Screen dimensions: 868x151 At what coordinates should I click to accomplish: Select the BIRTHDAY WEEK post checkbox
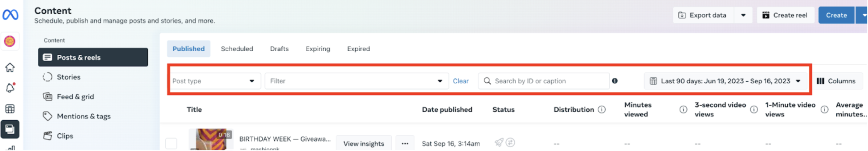point(171,143)
